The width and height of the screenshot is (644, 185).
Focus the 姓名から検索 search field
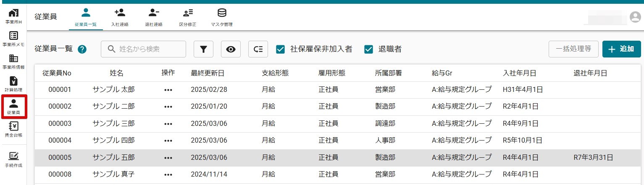[143, 49]
